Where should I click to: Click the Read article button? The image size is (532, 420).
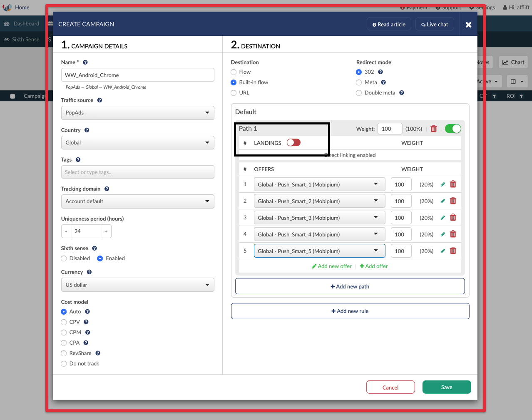[x=389, y=25]
